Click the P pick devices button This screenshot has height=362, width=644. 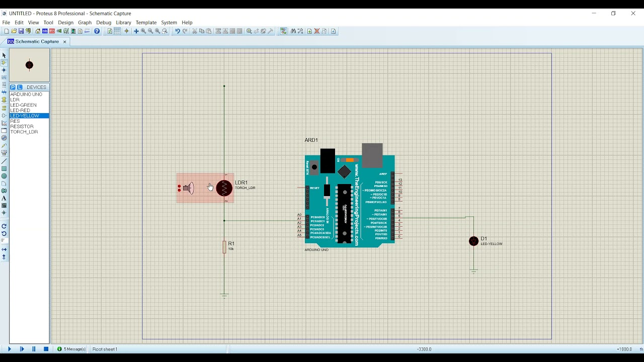(13, 87)
